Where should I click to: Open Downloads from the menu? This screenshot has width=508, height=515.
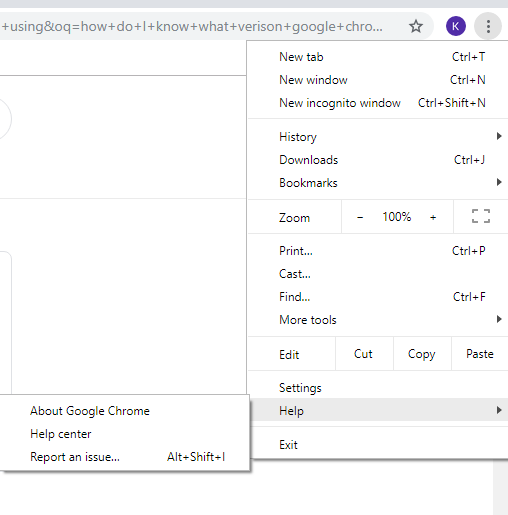coord(378,160)
